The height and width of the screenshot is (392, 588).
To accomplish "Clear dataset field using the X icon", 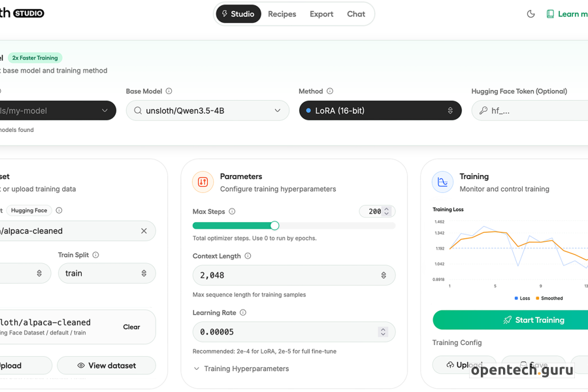I will pos(144,231).
